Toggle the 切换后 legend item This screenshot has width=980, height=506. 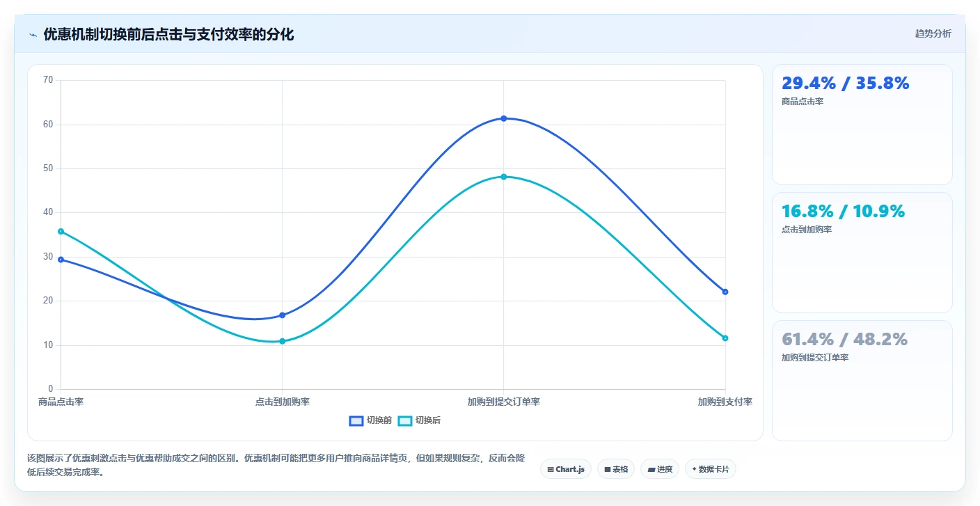tap(419, 420)
